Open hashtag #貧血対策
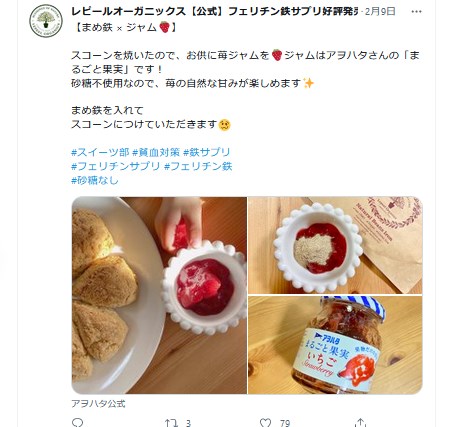450x427 pixels. click(x=156, y=152)
